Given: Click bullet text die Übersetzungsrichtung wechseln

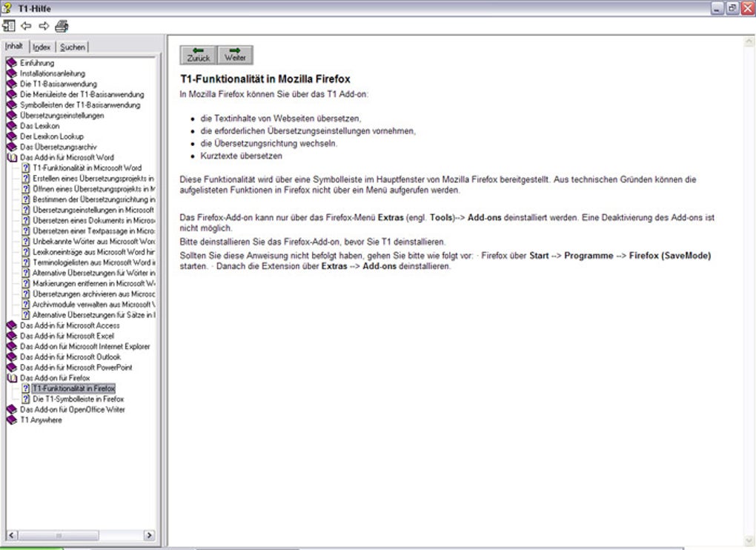Looking at the screenshot, I should point(269,143).
